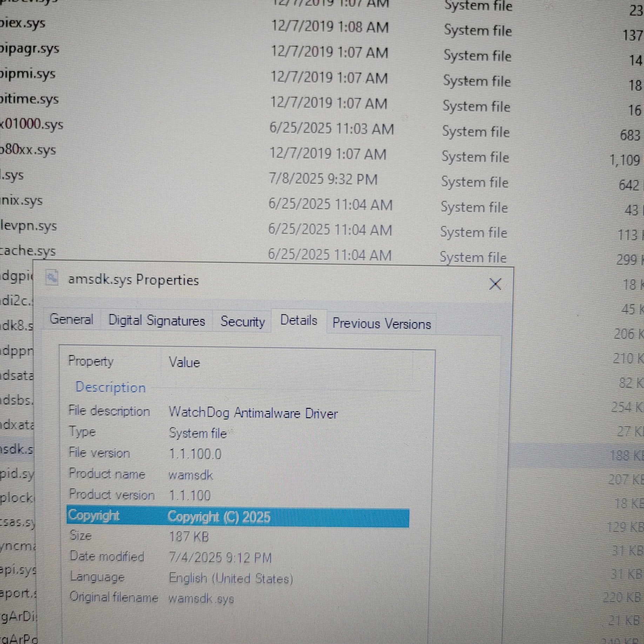Click the size 683 in the Explorer list
Viewport: 644px width, 644px height.
630,135
